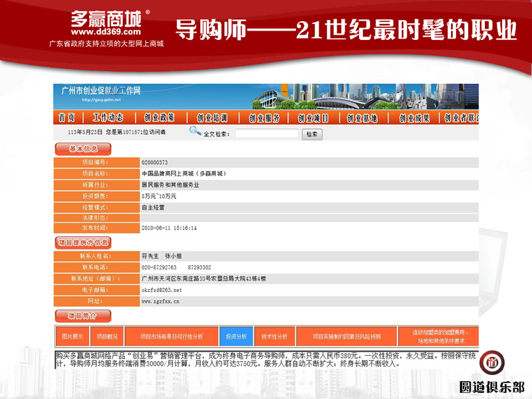The image size is (532, 399).
Task: Select the 项目市场前景及可行性分析 tab
Action: [172, 336]
